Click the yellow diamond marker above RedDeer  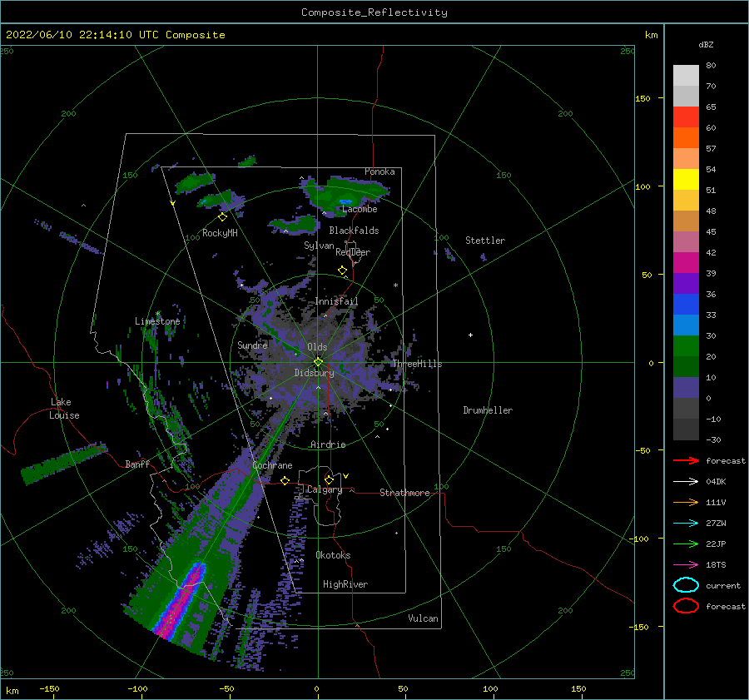click(342, 271)
